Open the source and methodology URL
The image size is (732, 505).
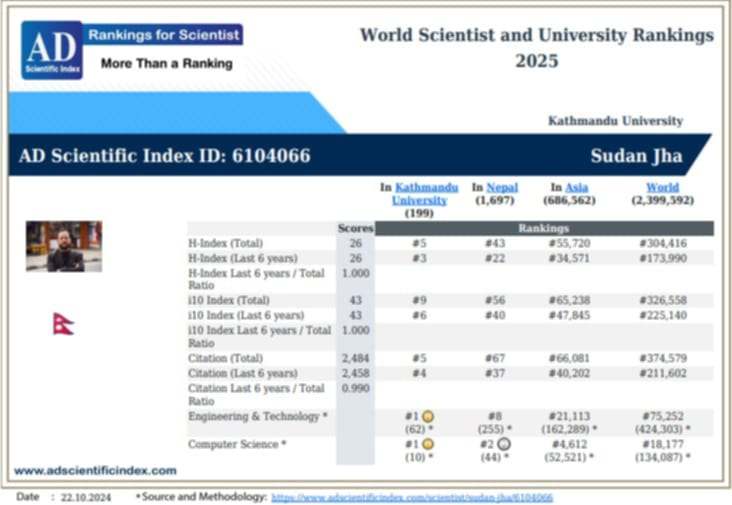pos(412,497)
